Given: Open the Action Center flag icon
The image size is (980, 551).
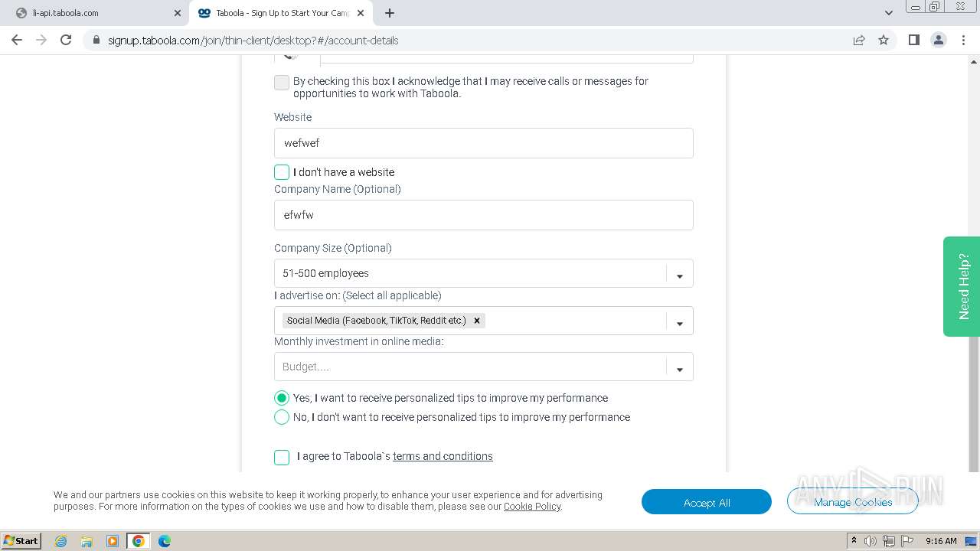Looking at the screenshot, I should 906,541.
